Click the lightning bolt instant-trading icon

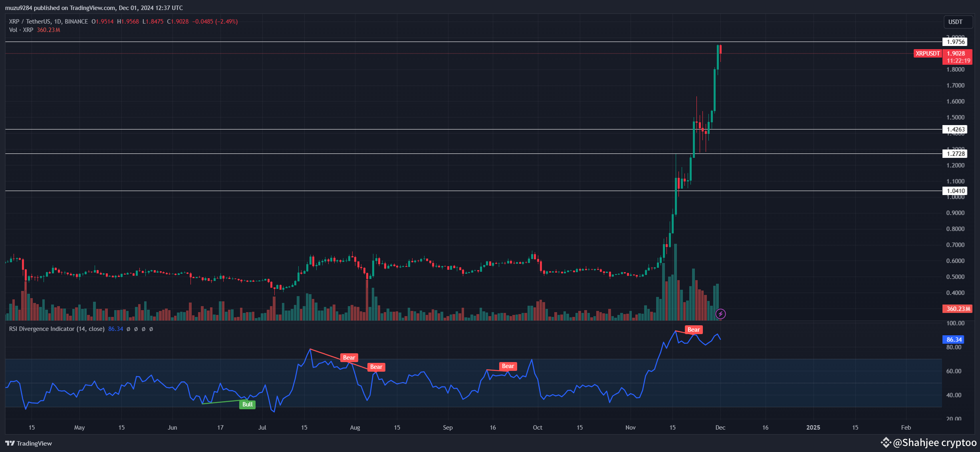point(720,314)
